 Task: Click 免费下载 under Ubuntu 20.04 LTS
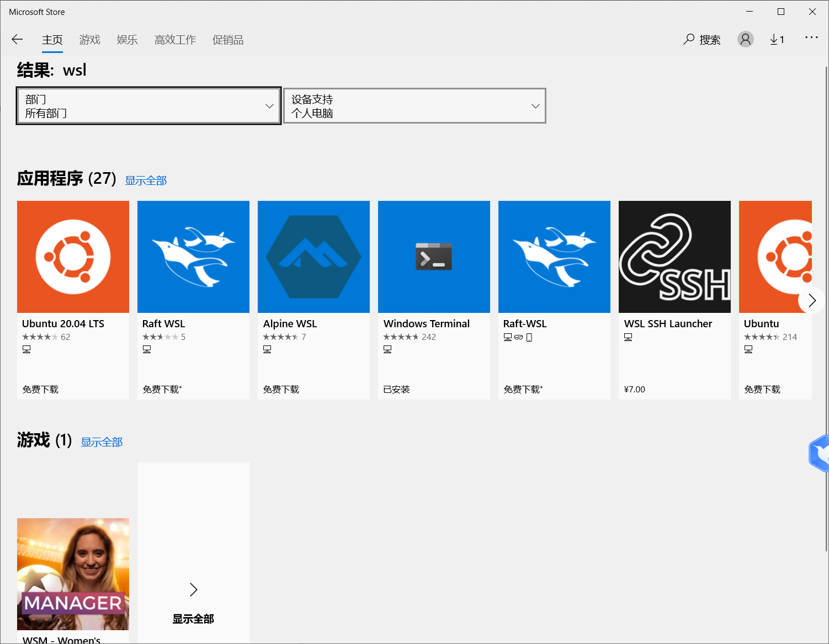40,390
